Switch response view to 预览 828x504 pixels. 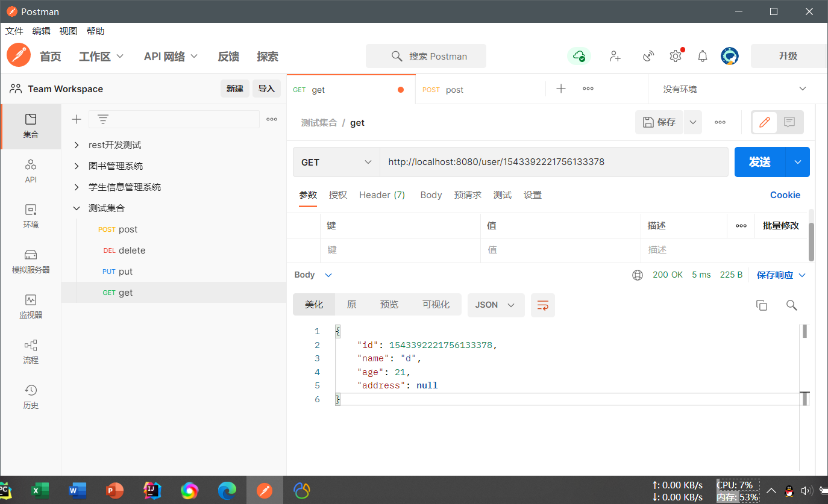pyautogui.click(x=389, y=305)
